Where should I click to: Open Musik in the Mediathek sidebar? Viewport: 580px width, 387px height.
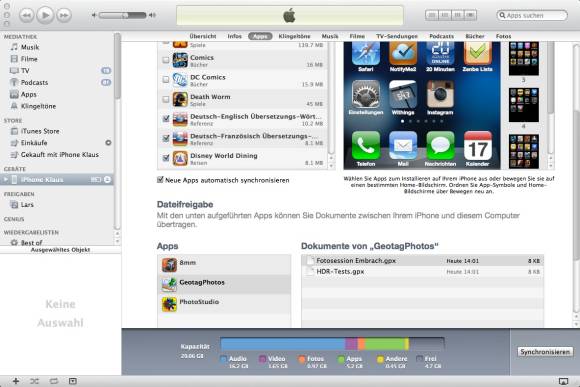pyautogui.click(x=30, y=47)
